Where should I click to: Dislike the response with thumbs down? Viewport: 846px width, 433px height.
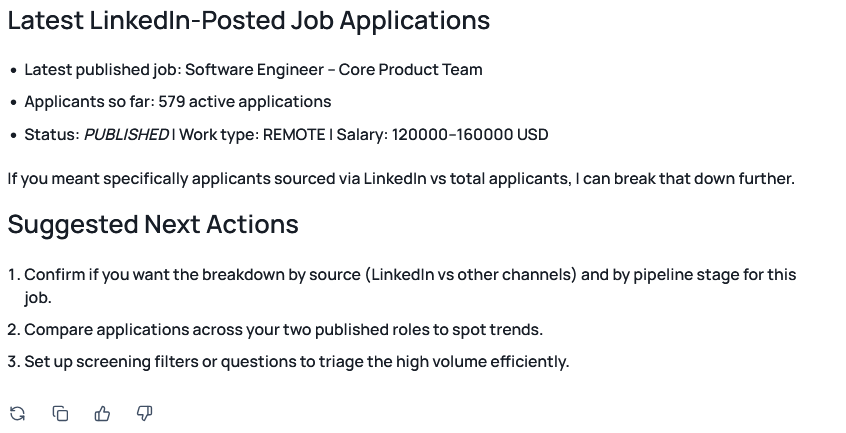pyautogui.click(x=144, y=413)
